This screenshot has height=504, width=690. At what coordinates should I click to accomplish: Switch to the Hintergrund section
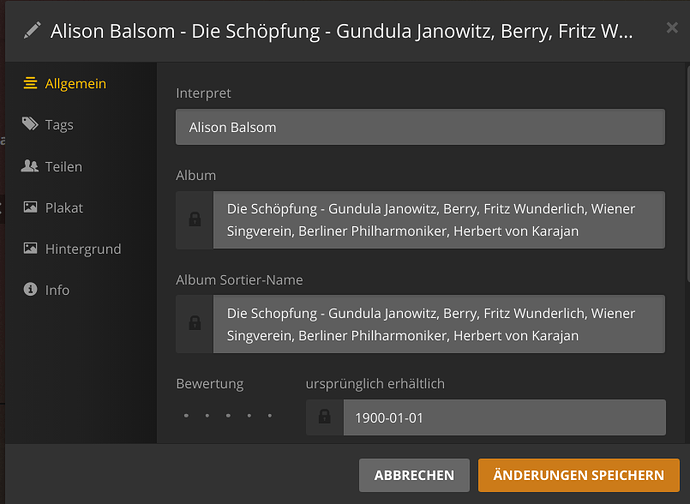pyautogui.click(x=82, y=249)
